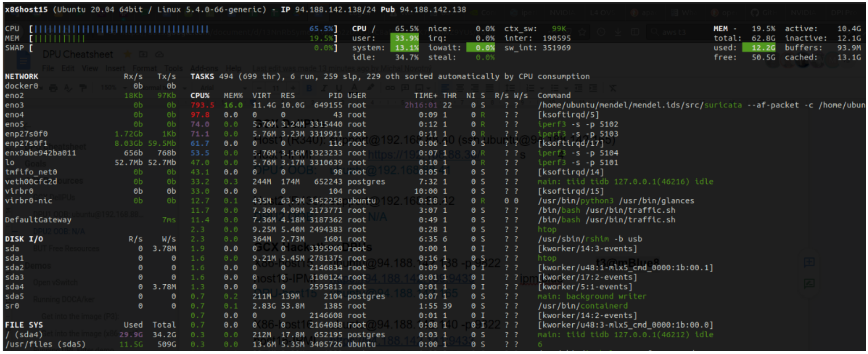
Task: Click the active memory value 10.4G
Action: 849,29
